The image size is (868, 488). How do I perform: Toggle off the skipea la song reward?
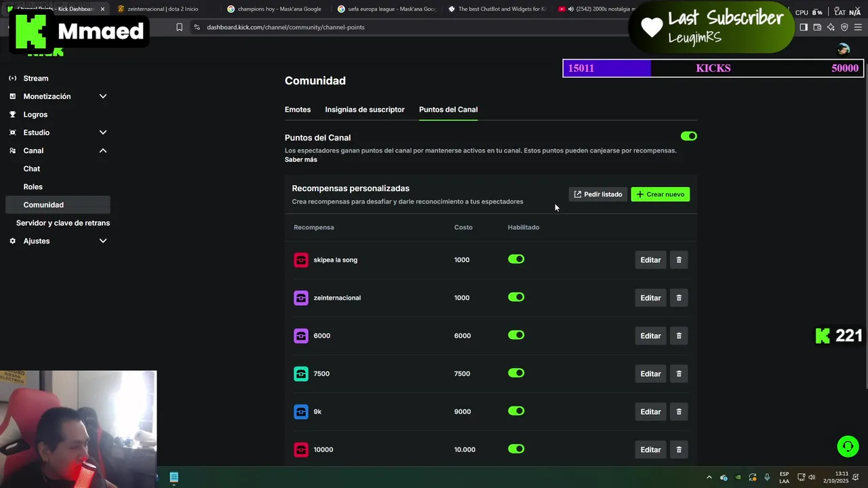tap(516, 260)
